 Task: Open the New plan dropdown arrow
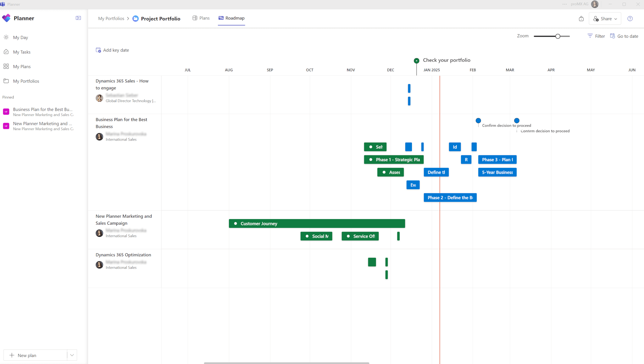click(72, 355)
